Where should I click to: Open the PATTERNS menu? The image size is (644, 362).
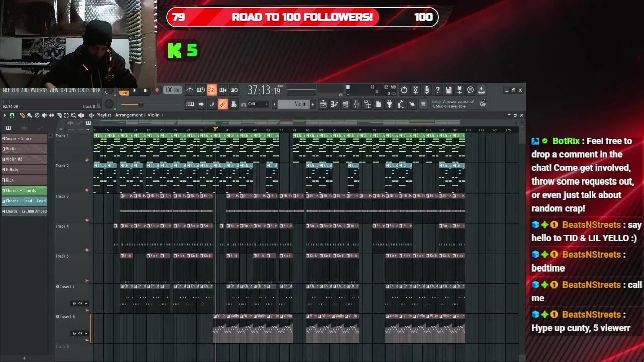pos(39,90)
